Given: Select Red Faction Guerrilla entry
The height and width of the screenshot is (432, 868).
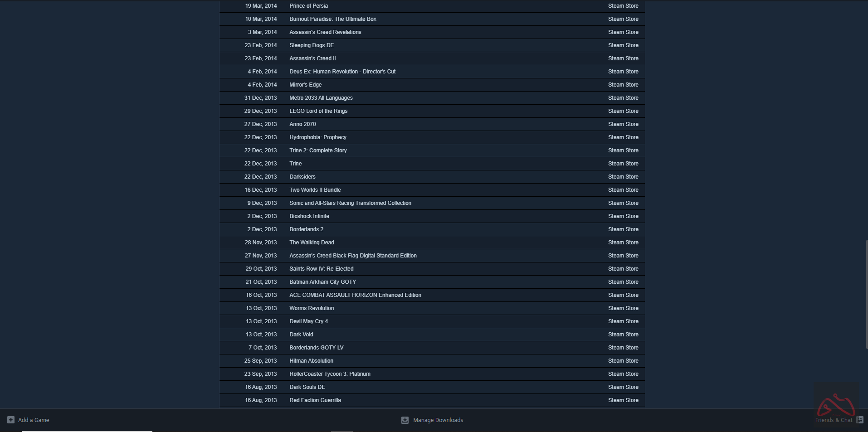Looking at the screenshot, I should 315,400.
